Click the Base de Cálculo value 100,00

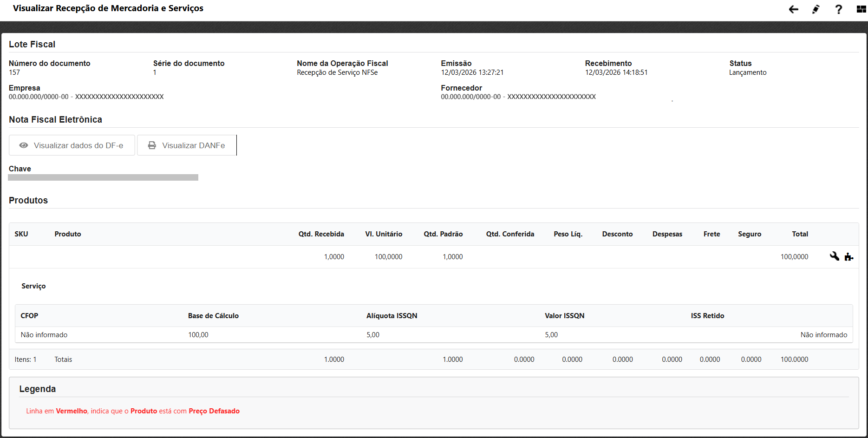(198, 335)
